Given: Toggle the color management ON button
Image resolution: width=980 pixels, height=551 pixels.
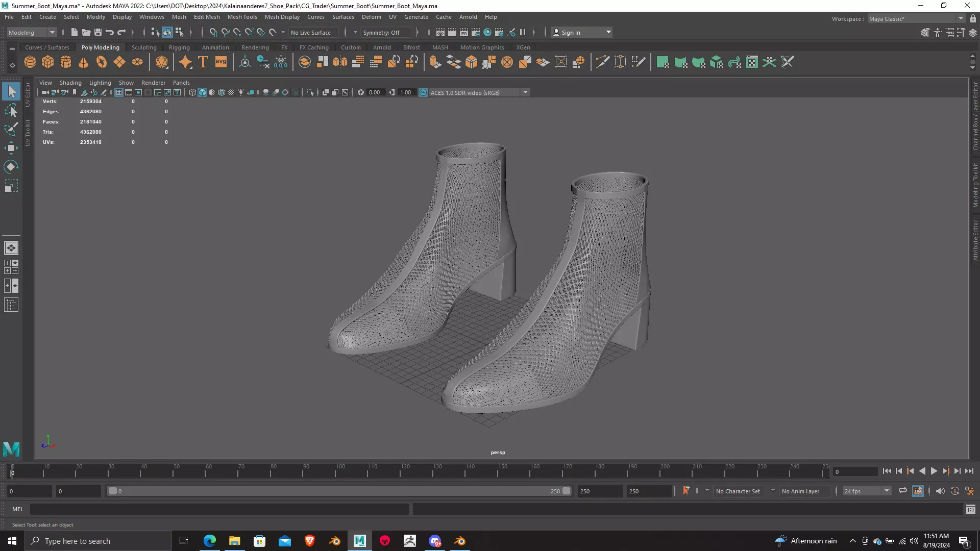Looking at the screenshot, I should 423,92.
